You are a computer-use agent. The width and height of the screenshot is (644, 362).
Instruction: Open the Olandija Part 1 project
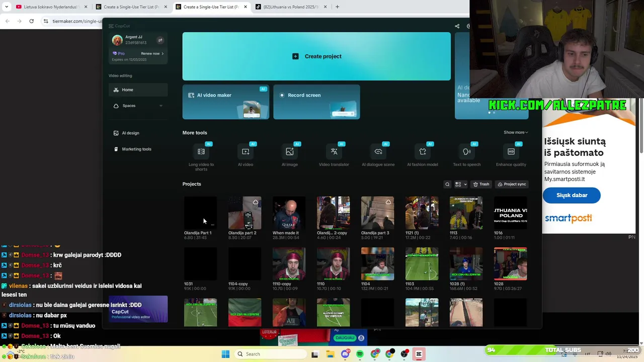point(200,213)
